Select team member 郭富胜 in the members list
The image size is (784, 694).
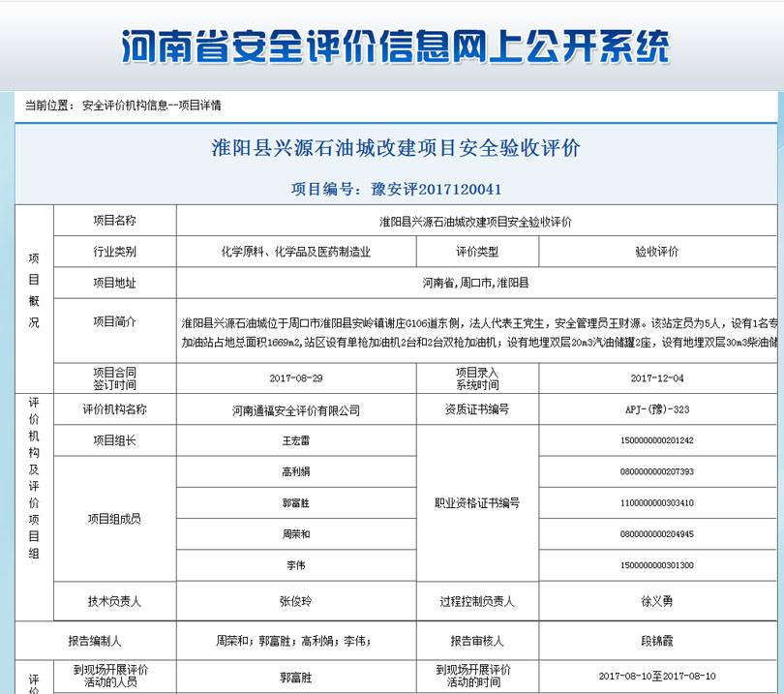296,503
